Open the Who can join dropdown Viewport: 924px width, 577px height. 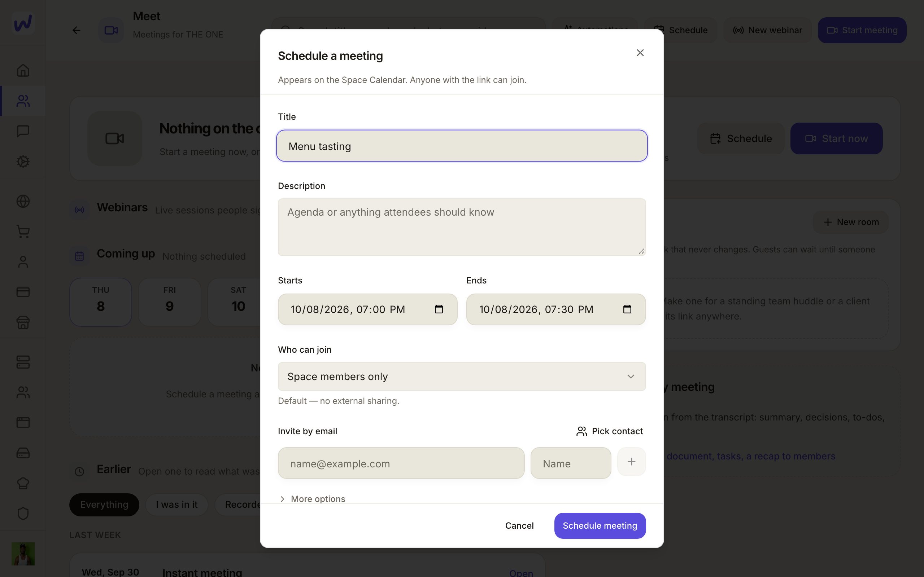coord(462,376)
